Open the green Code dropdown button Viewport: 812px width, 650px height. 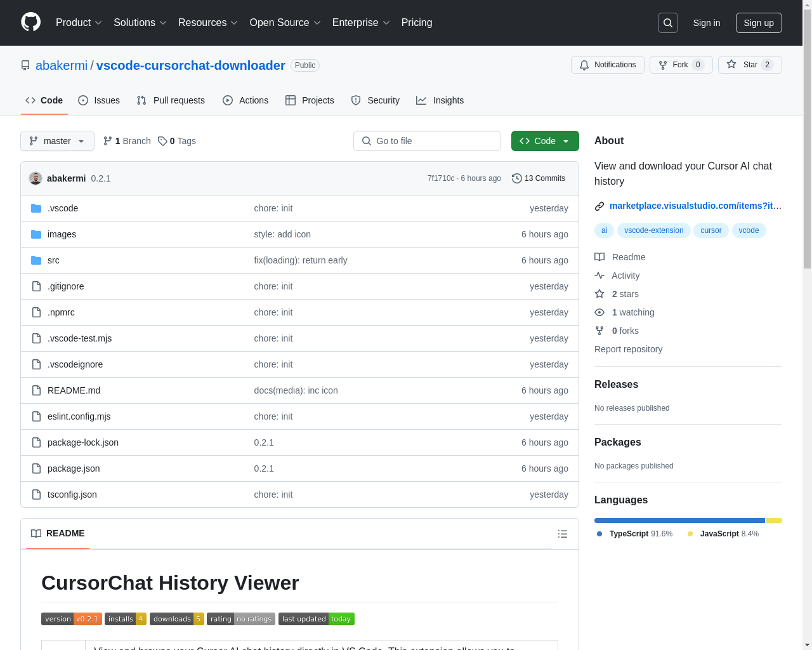[545, 141]
